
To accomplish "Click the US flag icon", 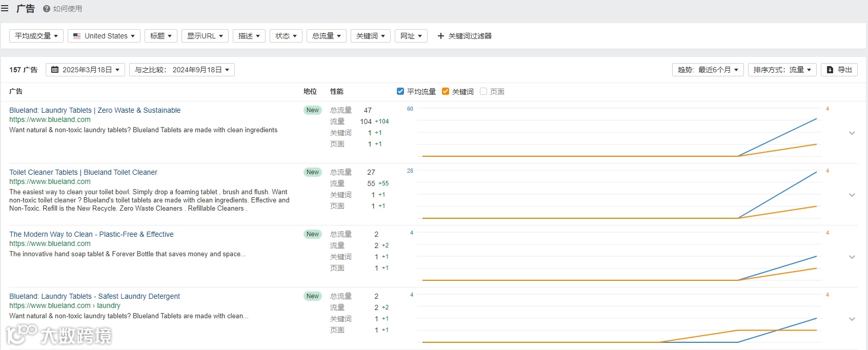I will click(77, 36).
